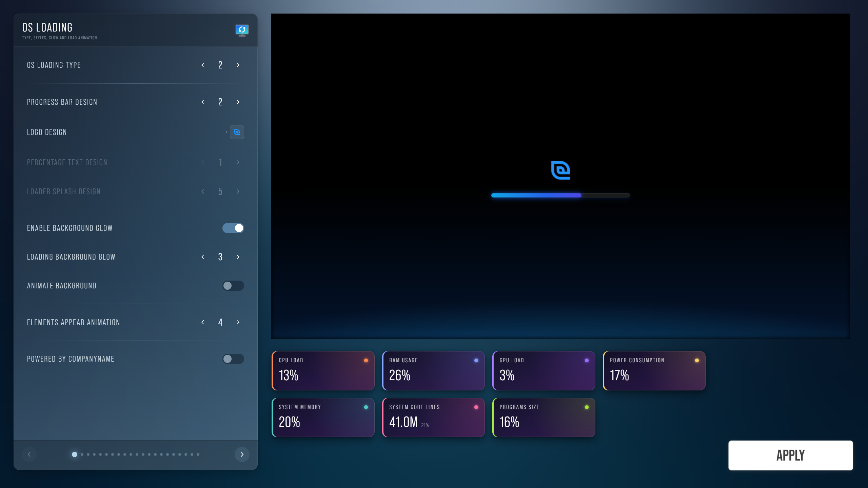Open the Programs Size card
Viewport: 868px width, 488px height.
[544, 418]
